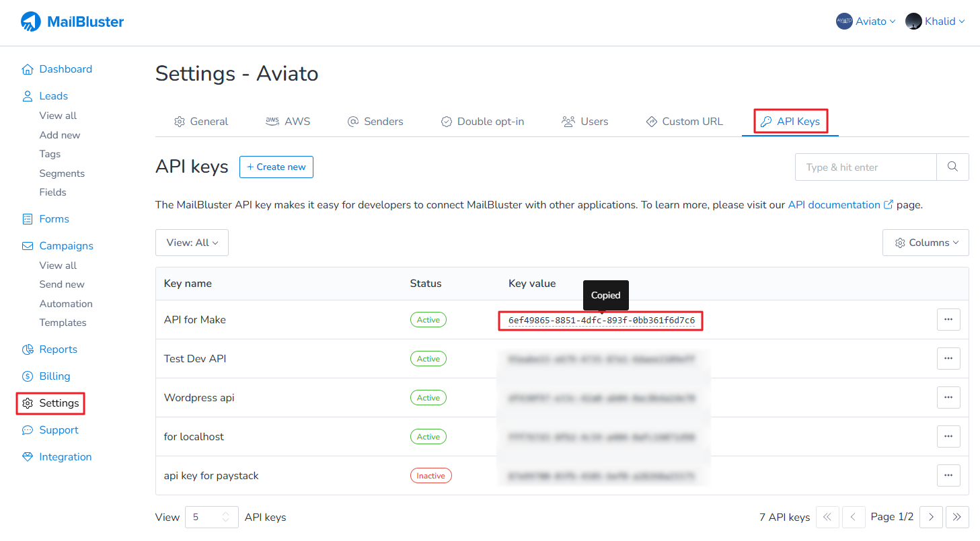Go to next page arrow

[x=931, y=517]
